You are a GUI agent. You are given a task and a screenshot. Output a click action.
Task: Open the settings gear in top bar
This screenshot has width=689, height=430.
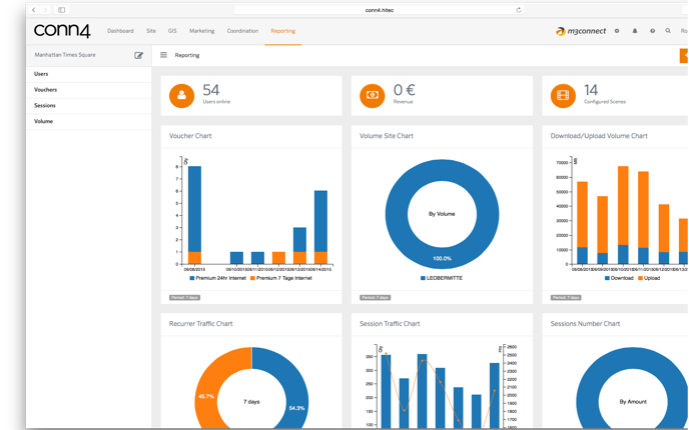click(x=617, y=31)
